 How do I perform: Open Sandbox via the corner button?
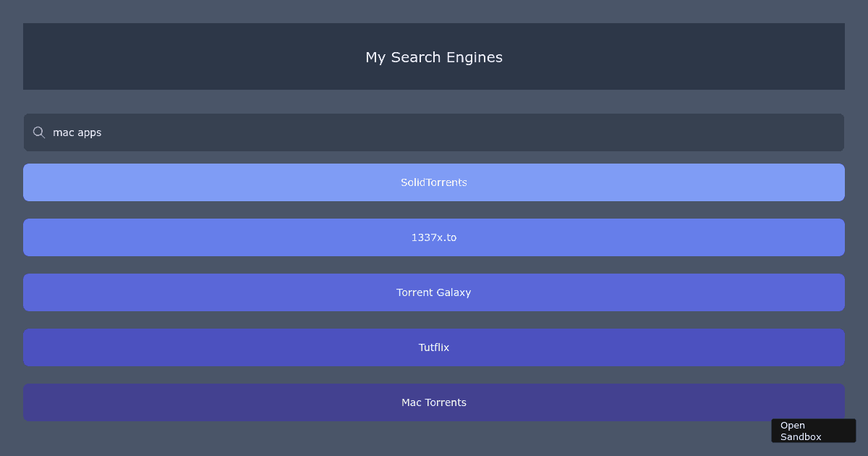pos(813,431)
